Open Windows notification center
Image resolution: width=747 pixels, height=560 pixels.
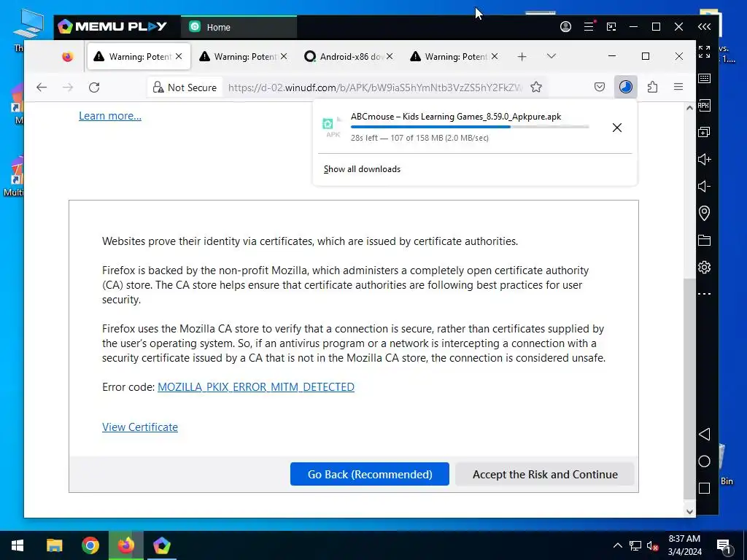724,545
